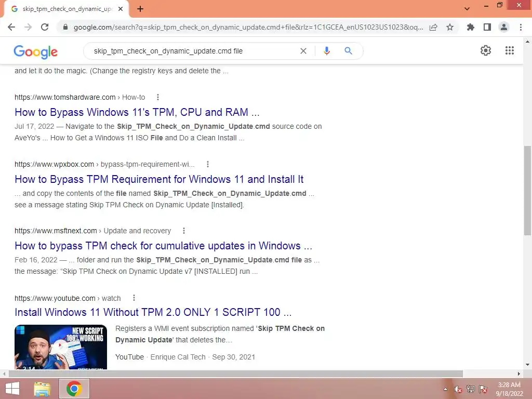This screenshot has width=532, height=399.
Task: Bookmark this page with the star icon
Action: click(x=450, y=27)
